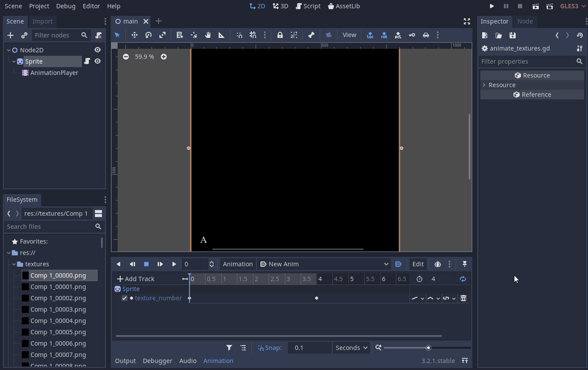The height and width of the screenshot is (370, 588).
Task: Click the Edit button in the animation panel
Action: (418, 264)
